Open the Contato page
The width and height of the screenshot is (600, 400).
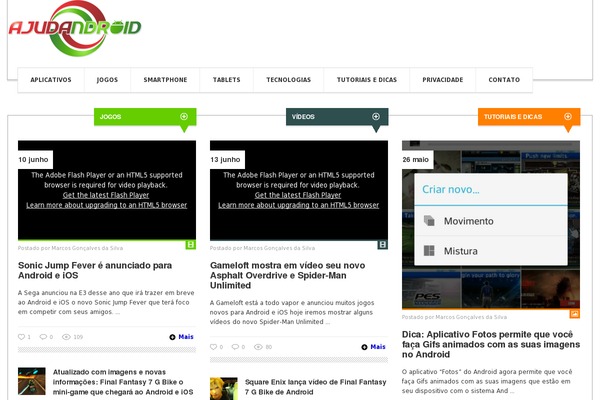pyautogui.click(x=504, y=80)
